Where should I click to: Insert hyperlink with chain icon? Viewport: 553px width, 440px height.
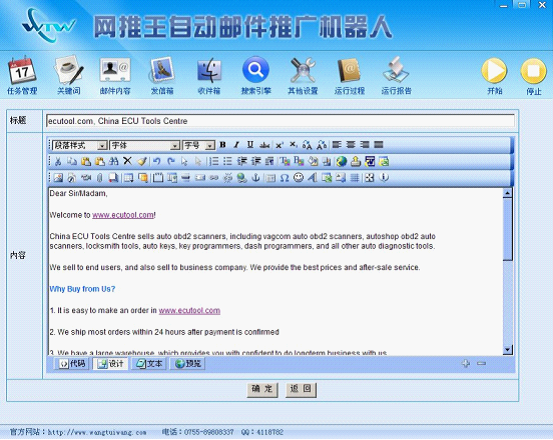214,178
